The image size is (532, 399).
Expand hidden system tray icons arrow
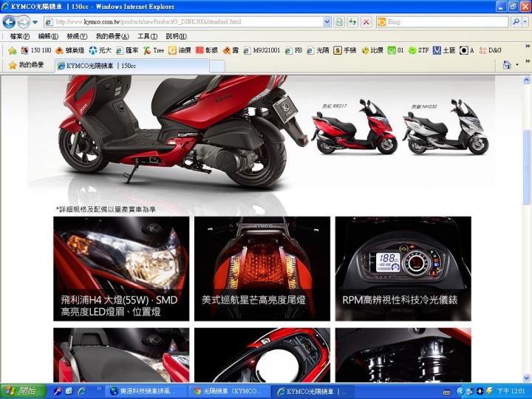coord(460,392)
